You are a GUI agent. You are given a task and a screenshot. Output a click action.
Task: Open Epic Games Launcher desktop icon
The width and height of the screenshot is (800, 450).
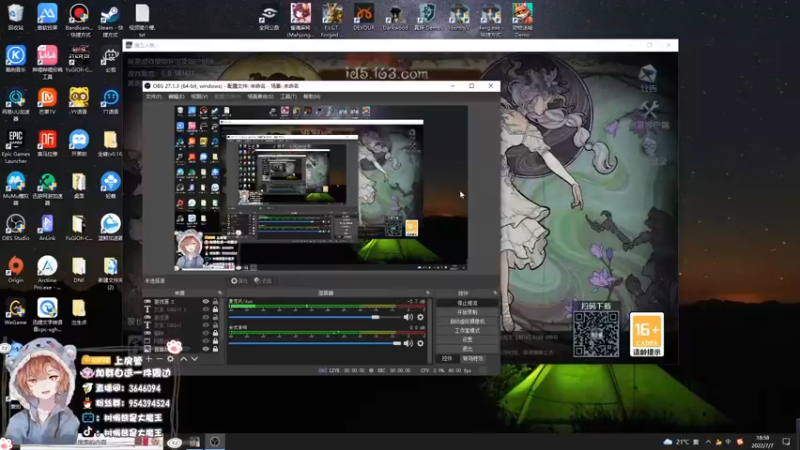(15, 147)
